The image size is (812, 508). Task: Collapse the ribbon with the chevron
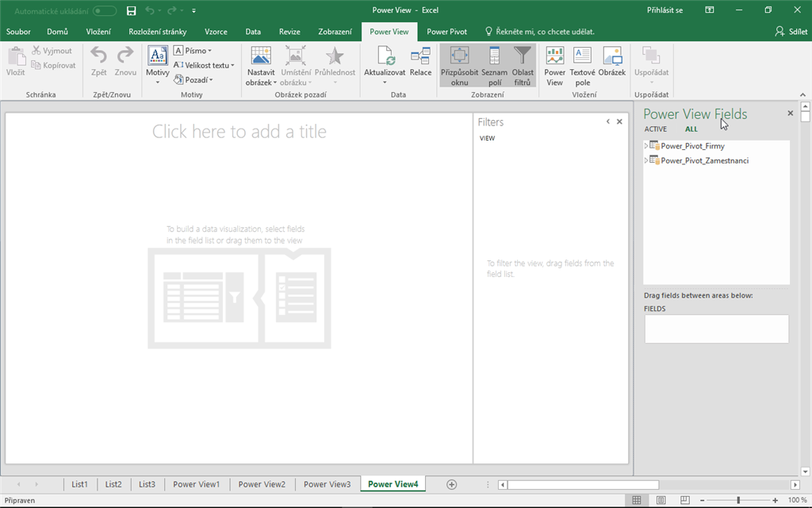tap(802, 95)
